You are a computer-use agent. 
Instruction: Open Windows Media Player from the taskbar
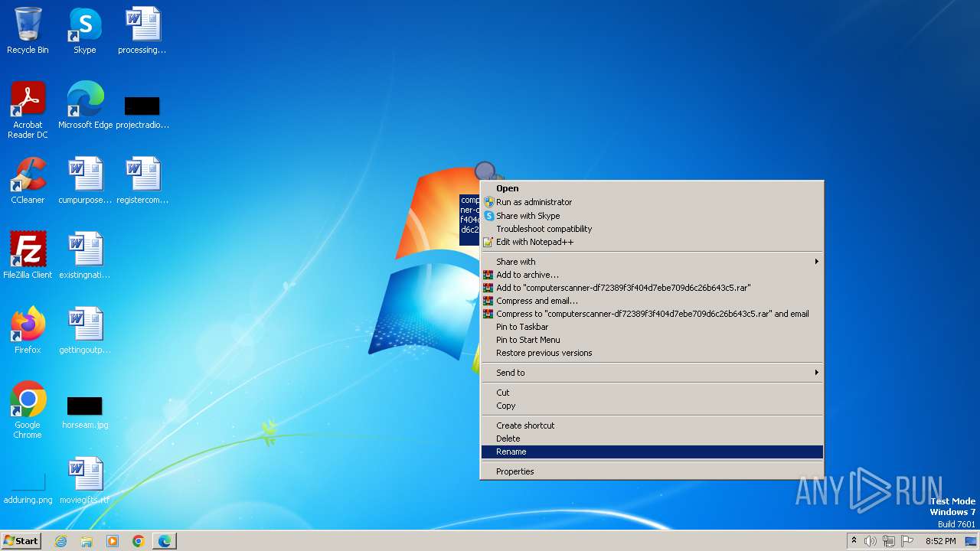(113, 541)
